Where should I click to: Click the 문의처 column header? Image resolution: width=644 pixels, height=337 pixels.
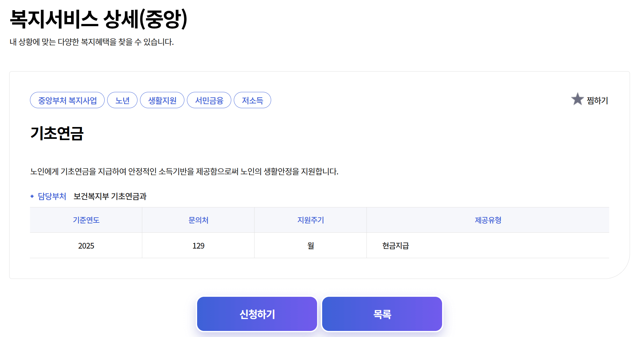[198, 220]
